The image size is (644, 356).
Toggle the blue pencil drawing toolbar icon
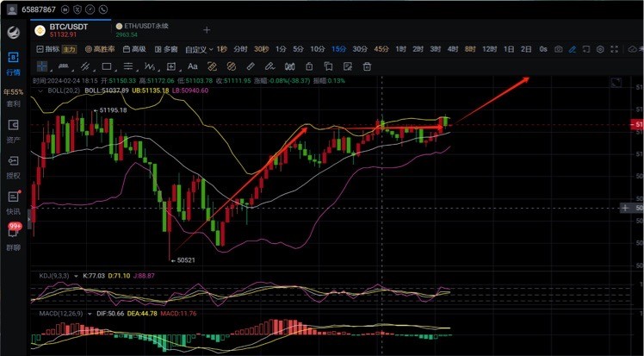click(573, 49)
